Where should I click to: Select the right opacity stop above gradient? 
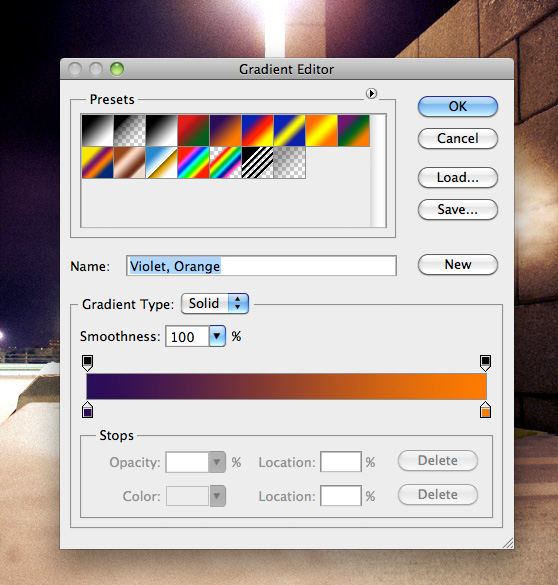[485, 363]
